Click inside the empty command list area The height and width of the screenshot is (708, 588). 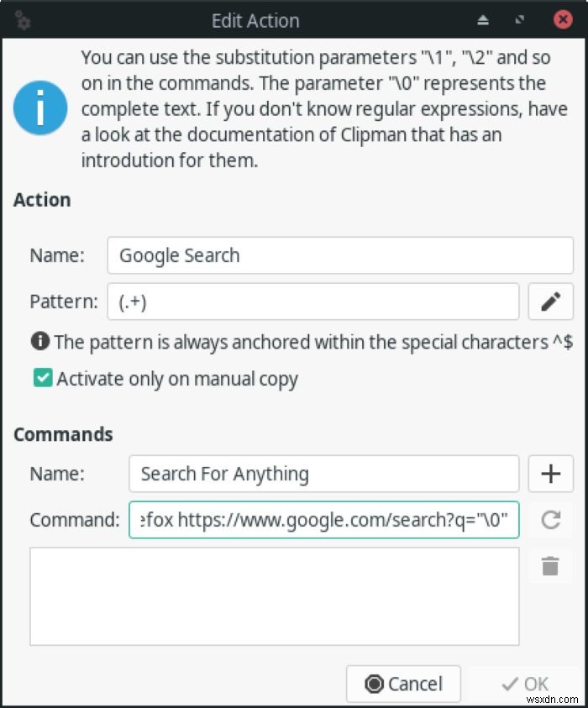(273, 596)
